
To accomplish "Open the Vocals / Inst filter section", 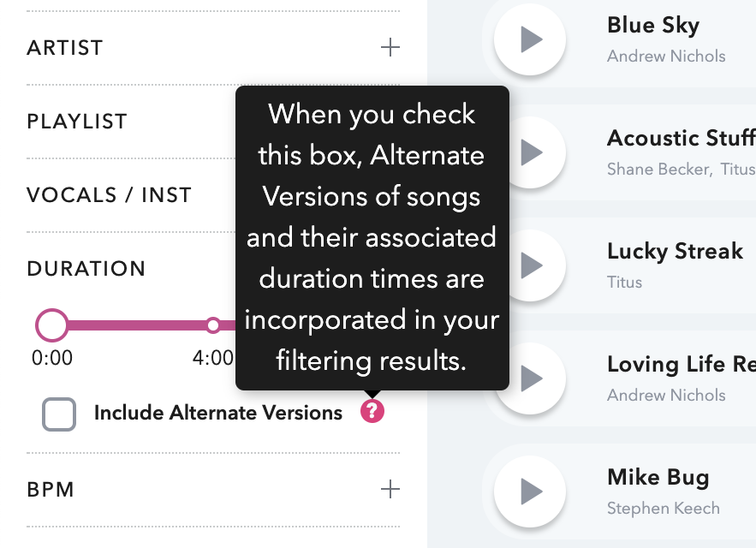I will [109, 195].
